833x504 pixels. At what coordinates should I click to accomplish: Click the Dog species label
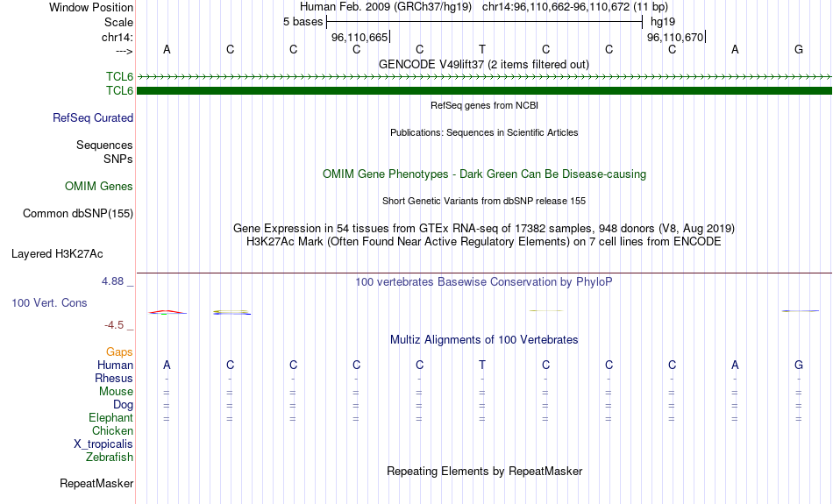click(123, 405)
